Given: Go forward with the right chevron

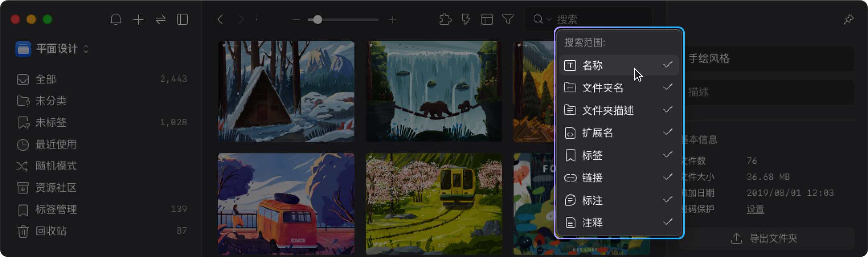Looking at the screenshot, I should click(241, 19).
